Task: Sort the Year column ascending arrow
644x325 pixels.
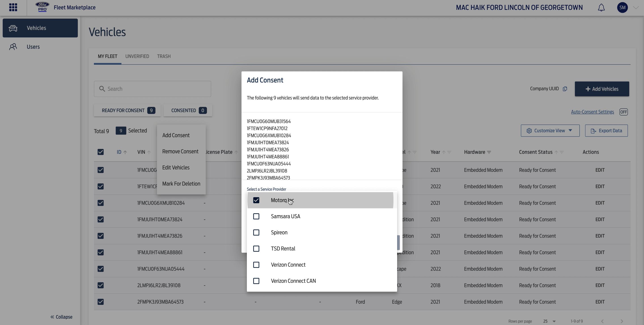Action: (x=443, y=152)
